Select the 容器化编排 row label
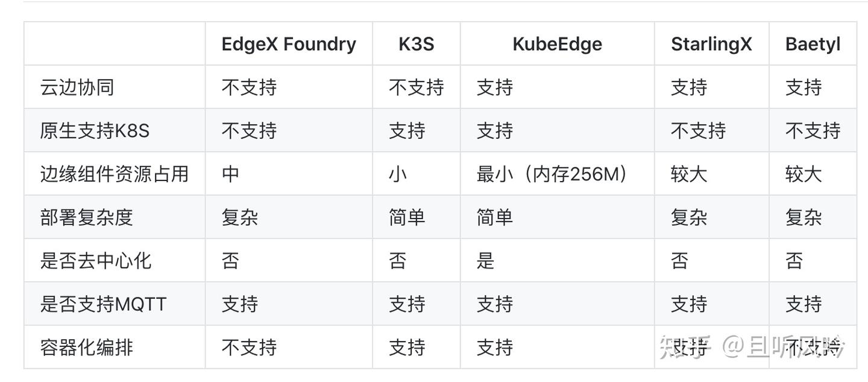Image resolution: width=868 pixels, height=382 pixels. click(86, 348)
